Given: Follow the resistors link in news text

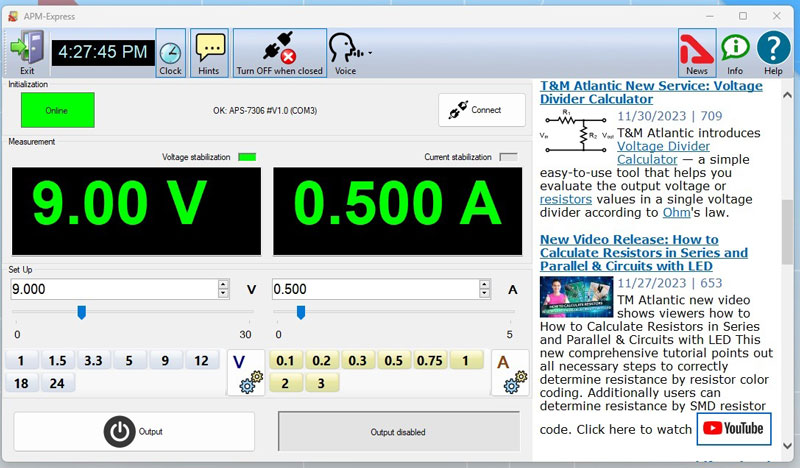Looking at the screenshot, I should pos(566,199).
